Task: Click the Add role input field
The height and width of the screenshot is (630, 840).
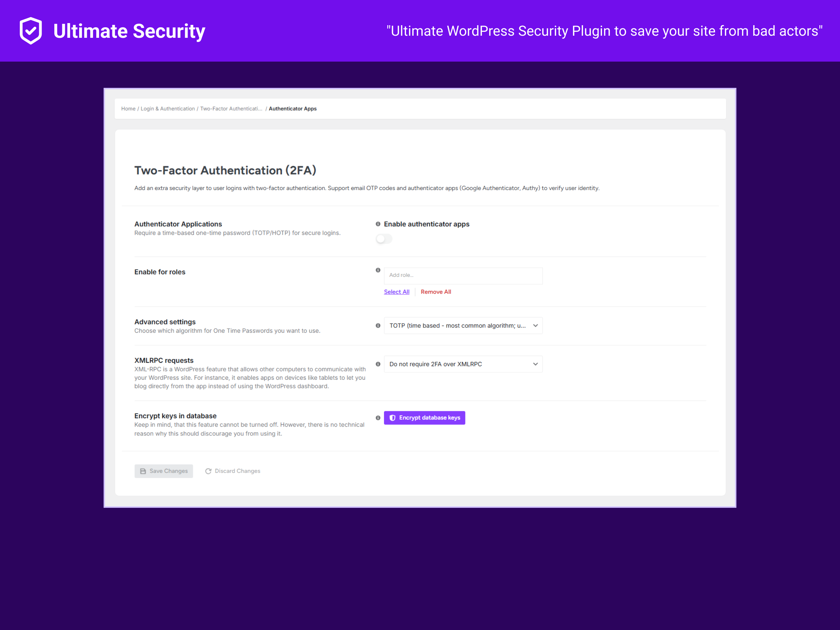Action: (463, 275)
